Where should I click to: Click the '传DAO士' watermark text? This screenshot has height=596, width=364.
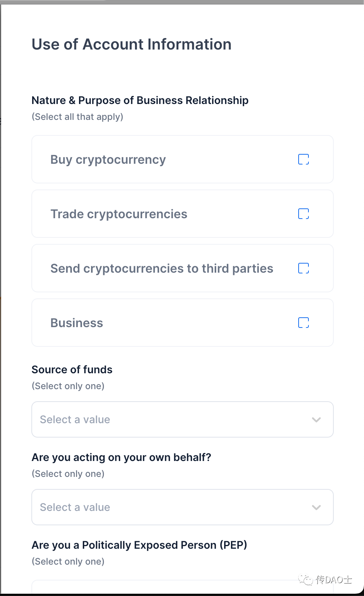(x=334, y=579)
